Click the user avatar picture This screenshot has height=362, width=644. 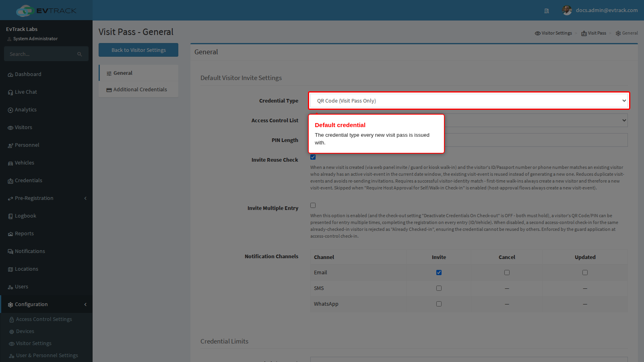[x=567, y=10]
